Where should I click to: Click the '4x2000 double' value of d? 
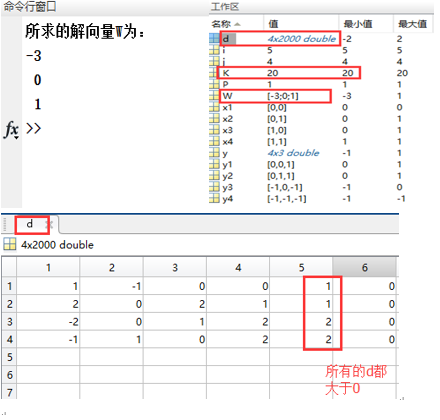[x=302, y=39]
